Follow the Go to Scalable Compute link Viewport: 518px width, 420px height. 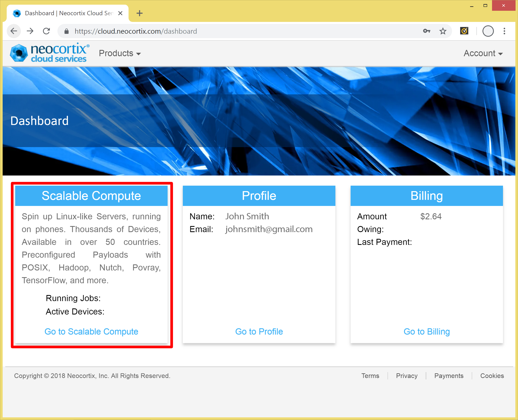(x=91, y=332)
